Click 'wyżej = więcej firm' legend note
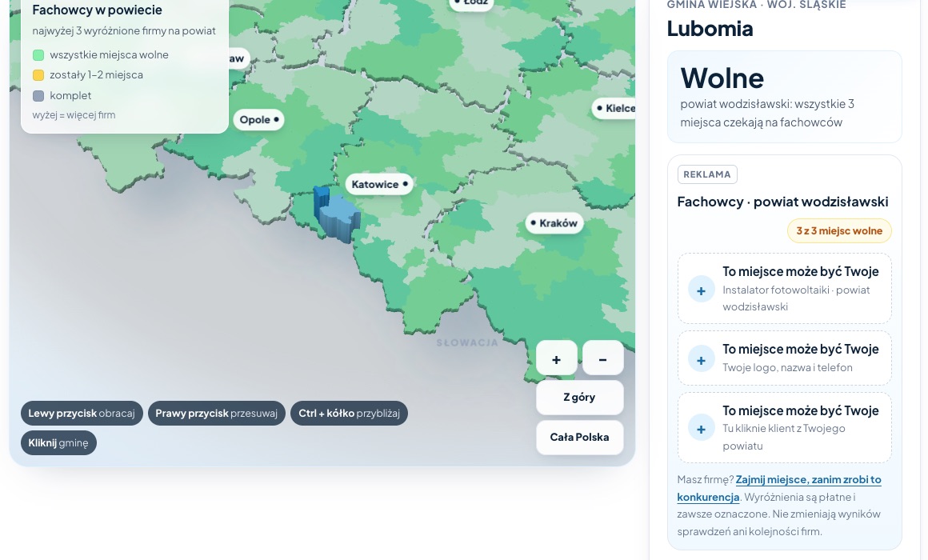The width and height of the screenshot is (928, 560). click(x=74, y=115)
